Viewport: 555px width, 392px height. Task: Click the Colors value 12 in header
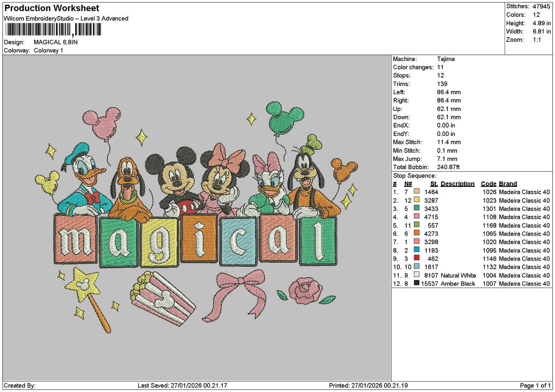(536, 15)
